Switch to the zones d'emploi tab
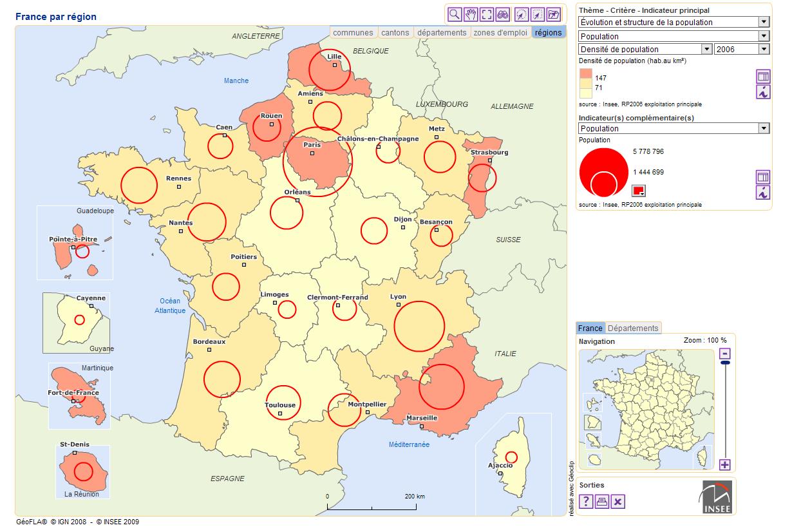Screen dimensions: 801x532 (501, 33)
